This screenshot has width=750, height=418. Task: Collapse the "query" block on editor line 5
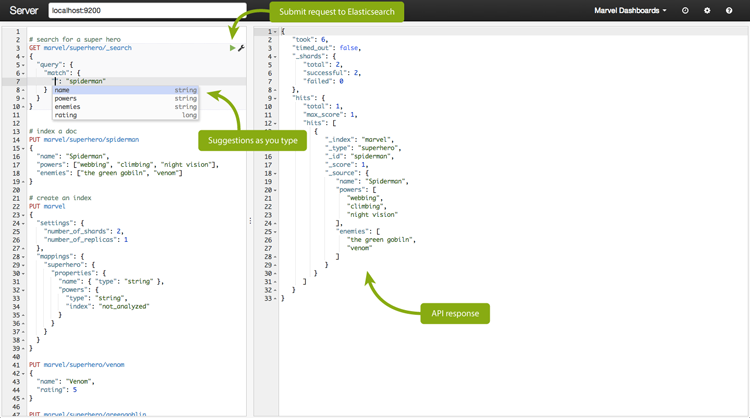(x=23, y=65)
